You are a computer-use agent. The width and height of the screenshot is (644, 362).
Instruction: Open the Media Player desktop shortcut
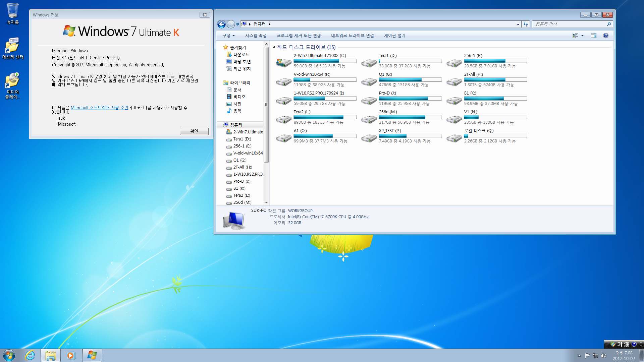pyautogui.click(x=13, y=85)
